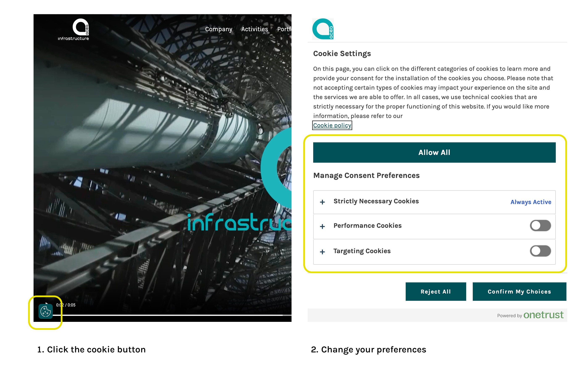This screenshot has height=368, width=588.
Task: Expand the Performance Cookies section
Action: pos(367,226)
